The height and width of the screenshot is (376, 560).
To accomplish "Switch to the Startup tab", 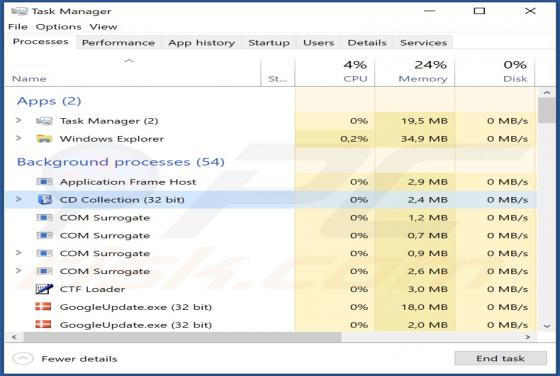I will coord(269,43).
